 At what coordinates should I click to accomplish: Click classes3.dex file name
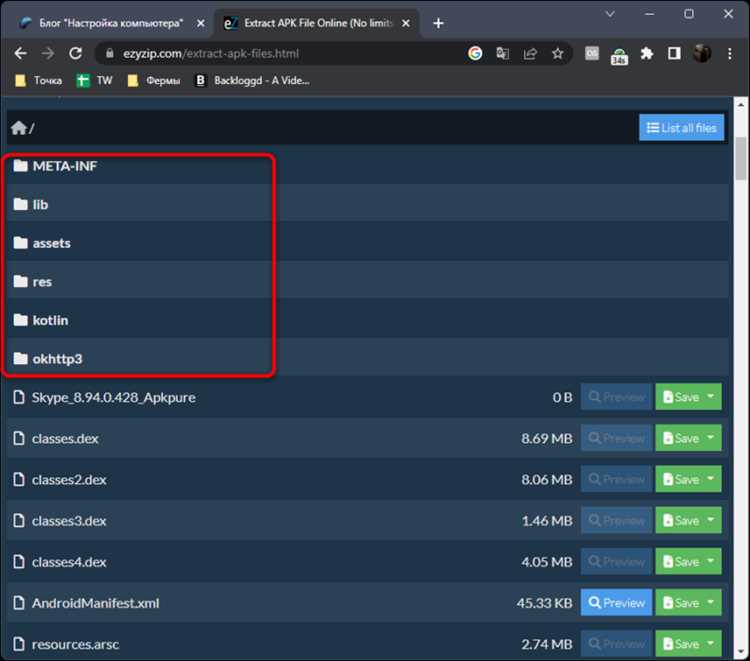(x=69, y=521)
